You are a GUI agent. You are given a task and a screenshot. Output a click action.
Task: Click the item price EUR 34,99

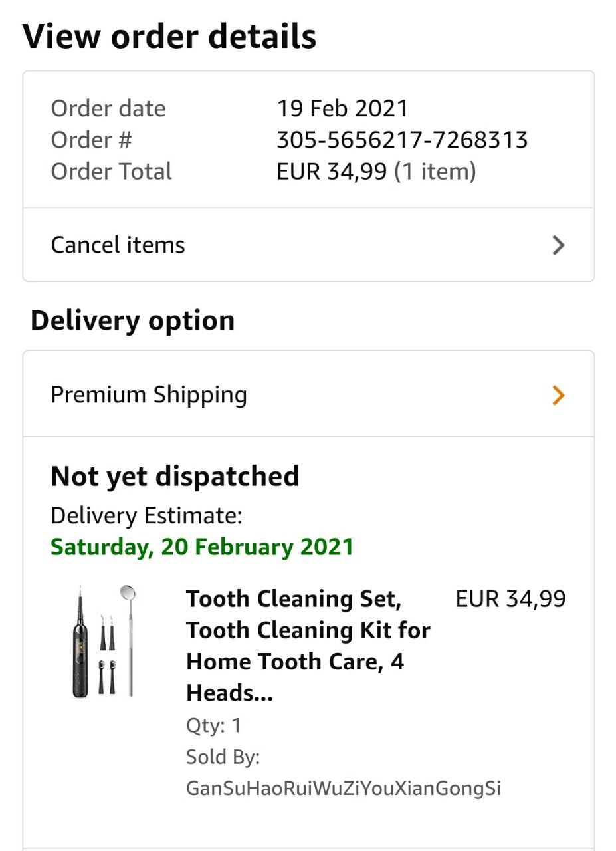tap(510, 599)
